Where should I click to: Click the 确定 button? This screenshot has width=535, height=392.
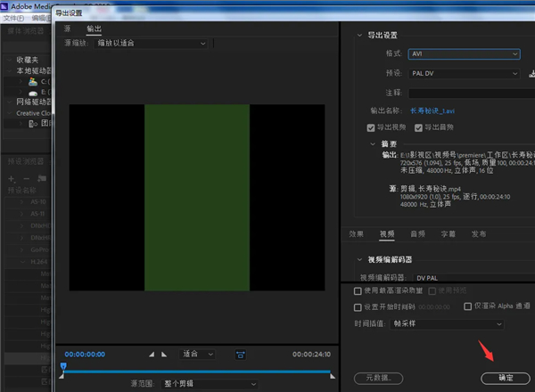[x=506, y=378]
